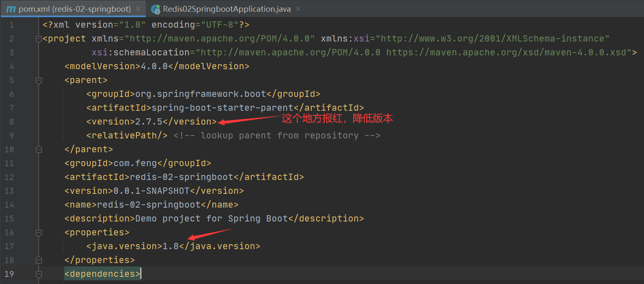
Task: Click the Demo project for Spring Boot description
Action: coord(212,219)
